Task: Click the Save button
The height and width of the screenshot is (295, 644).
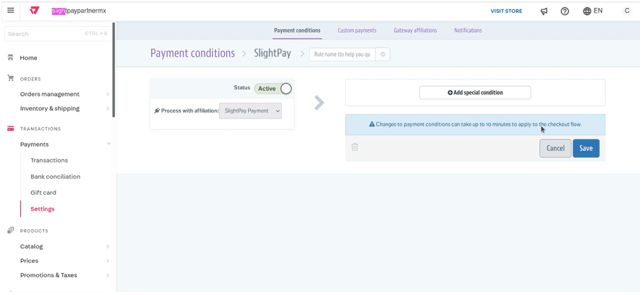Action: point(586,149)
